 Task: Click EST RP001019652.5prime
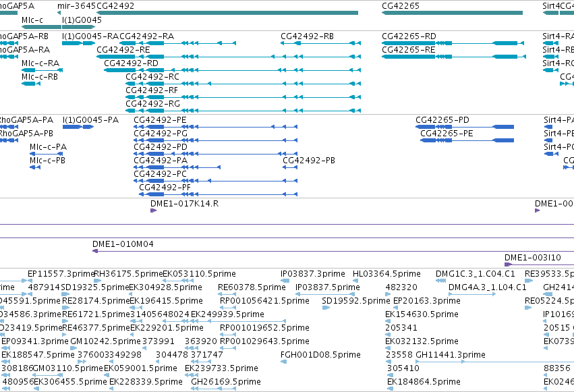pyautogui.click(x=264, y=329)
